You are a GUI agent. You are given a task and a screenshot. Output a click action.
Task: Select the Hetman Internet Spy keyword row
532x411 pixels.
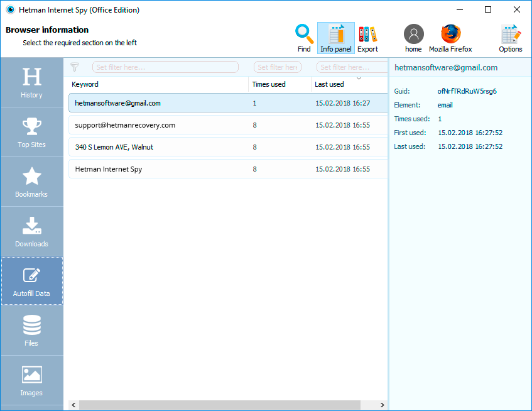pyautogui.click(x=228, y=169)
